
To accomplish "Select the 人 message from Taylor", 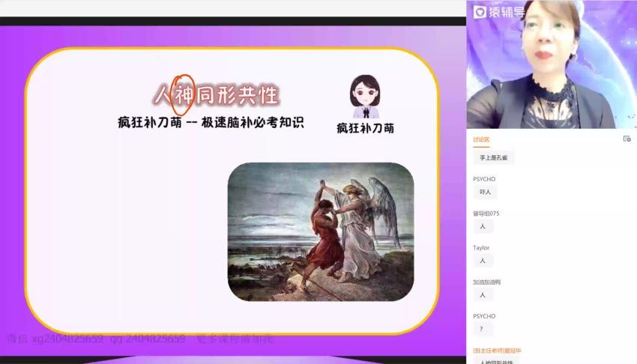I will click(483, 261).
